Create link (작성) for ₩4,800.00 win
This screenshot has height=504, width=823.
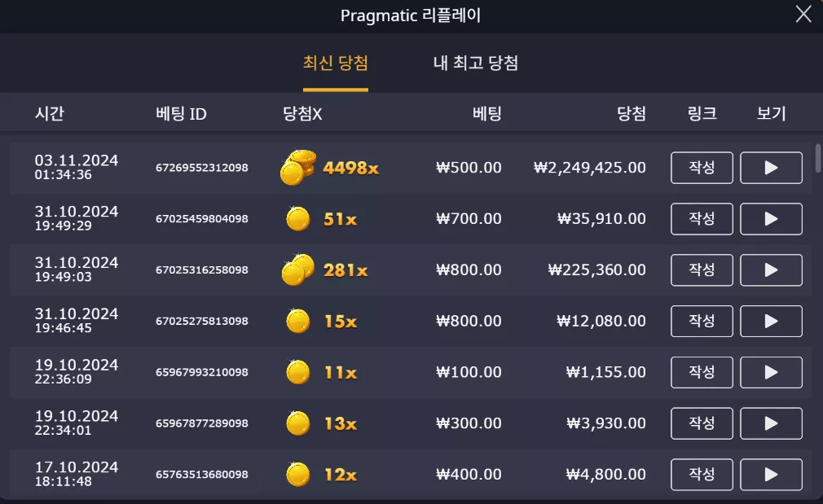(702, 475)
